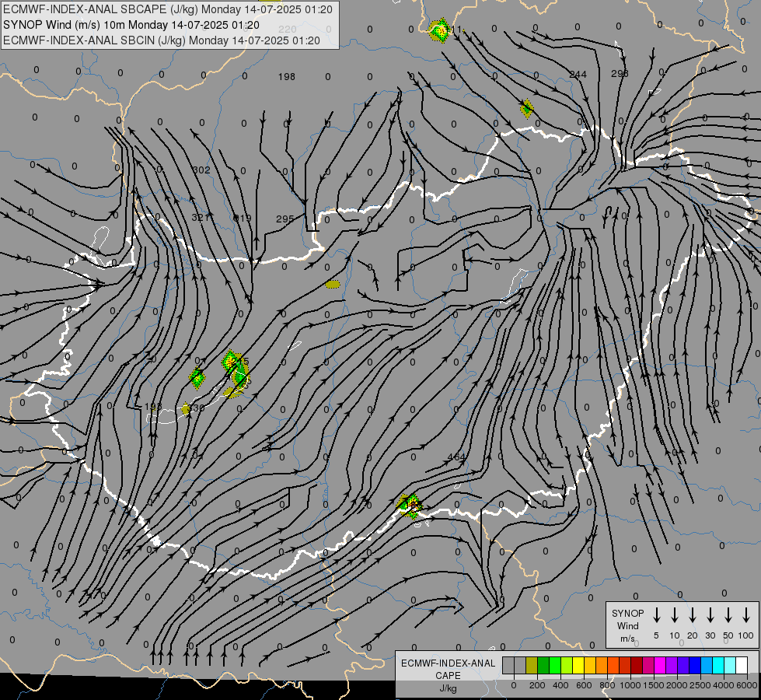Screen dimensions: 761x700
Task: Choose the bright cyan CAPE legend swatch
Action: coord(718,665)
